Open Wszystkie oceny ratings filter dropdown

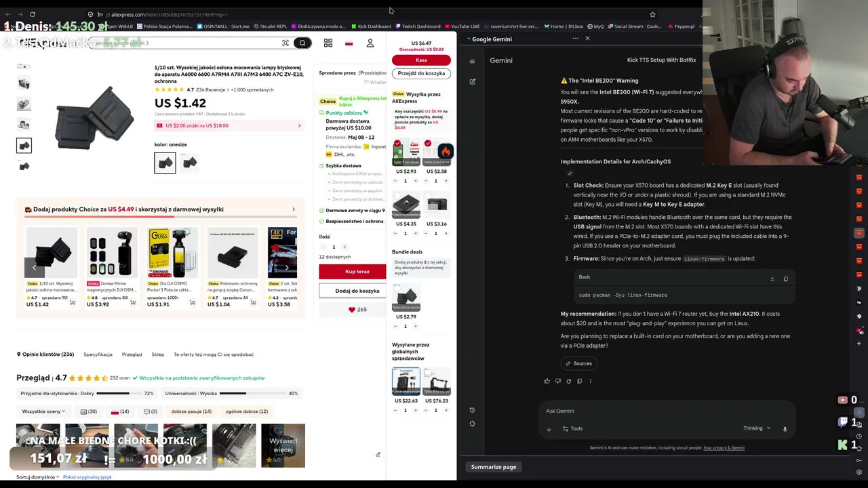point(43,411)
